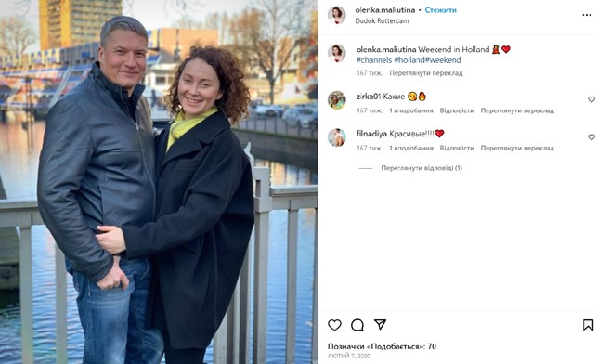Open the #channels hashtag
Image resolution: width=597 pixels, height=364 pixels.
(x=374, y=60)
